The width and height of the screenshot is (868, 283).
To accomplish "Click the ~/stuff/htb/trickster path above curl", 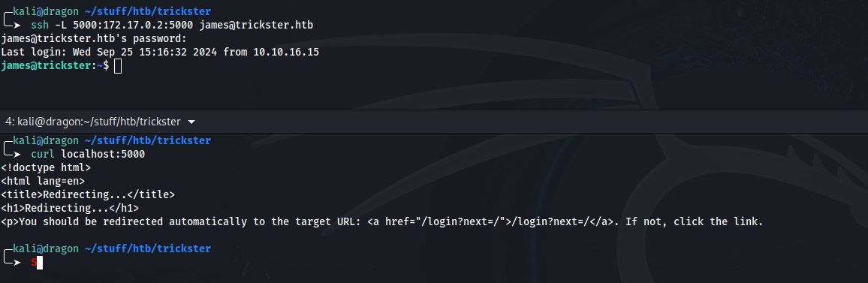I will click(x=148, y=140).
